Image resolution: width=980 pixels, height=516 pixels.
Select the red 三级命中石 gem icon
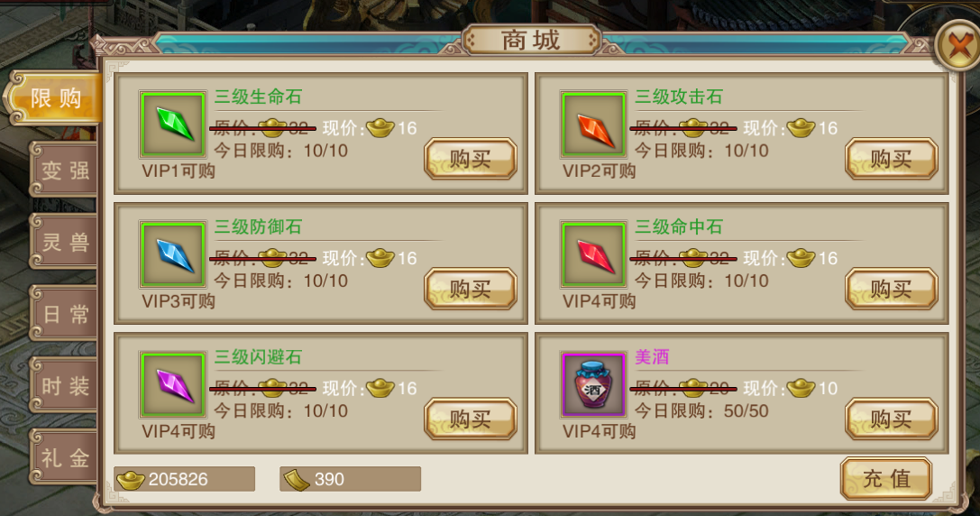pyautogui.click(x=594, y=253)
